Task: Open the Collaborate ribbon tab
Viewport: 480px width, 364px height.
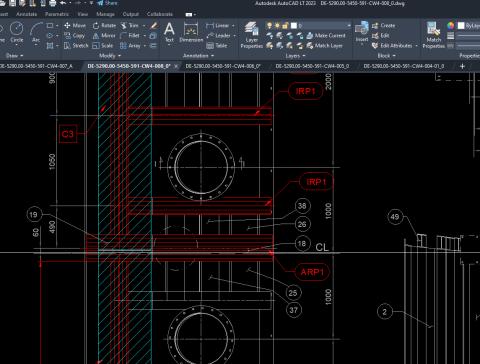Action: (x=160, y=14)
